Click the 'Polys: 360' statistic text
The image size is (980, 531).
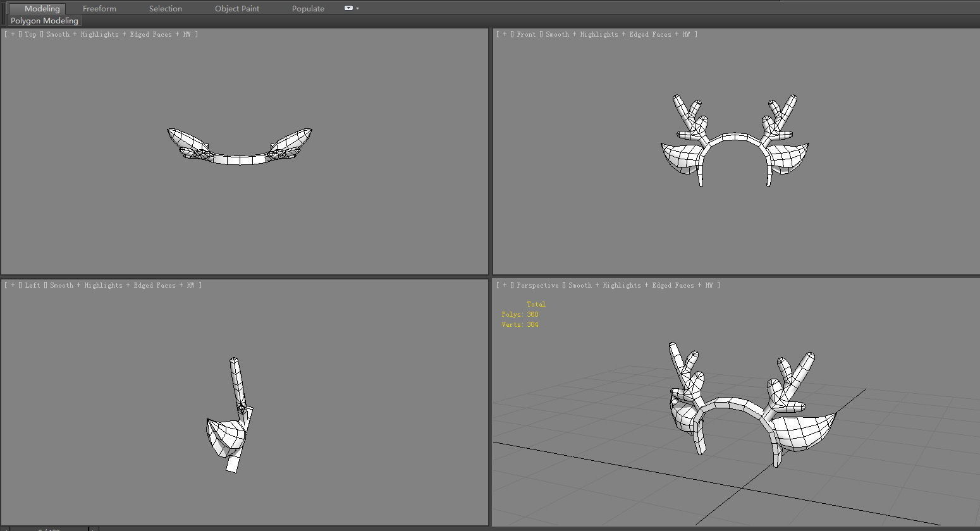coord(520,314)
